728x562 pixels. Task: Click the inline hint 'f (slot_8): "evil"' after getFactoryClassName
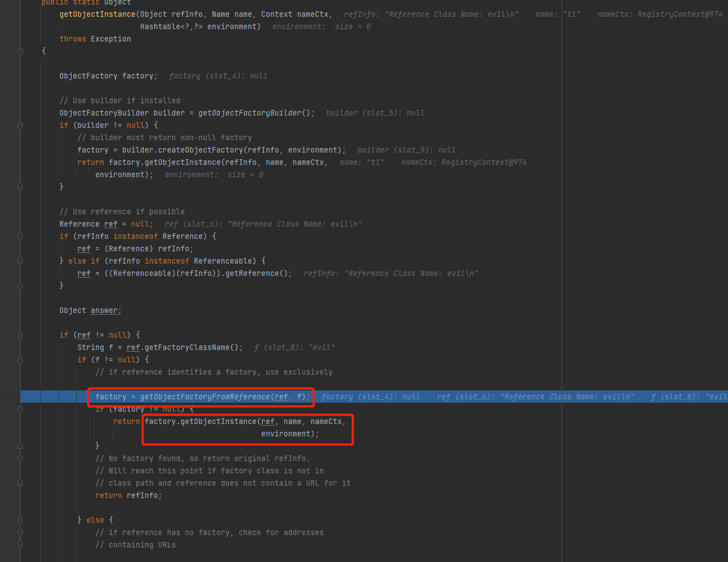(x=295, y=347)
